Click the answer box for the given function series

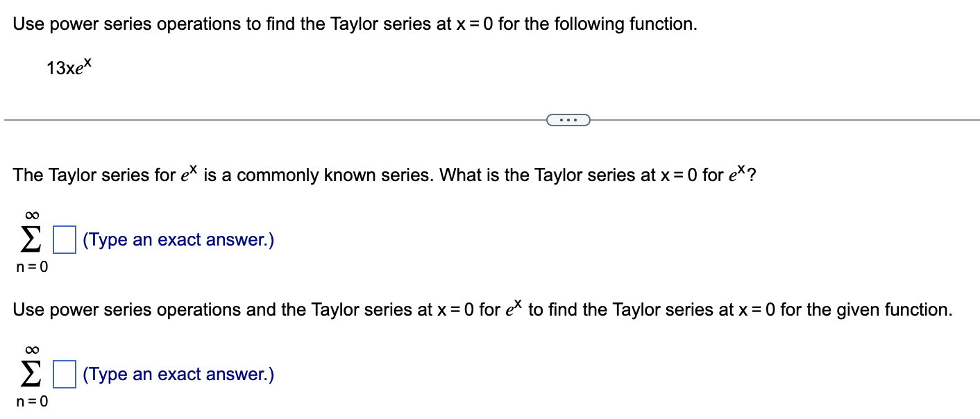coord(65,375)
